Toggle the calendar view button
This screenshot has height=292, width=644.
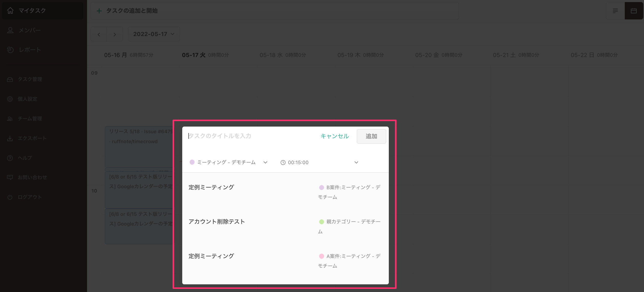tap(634, 11)
